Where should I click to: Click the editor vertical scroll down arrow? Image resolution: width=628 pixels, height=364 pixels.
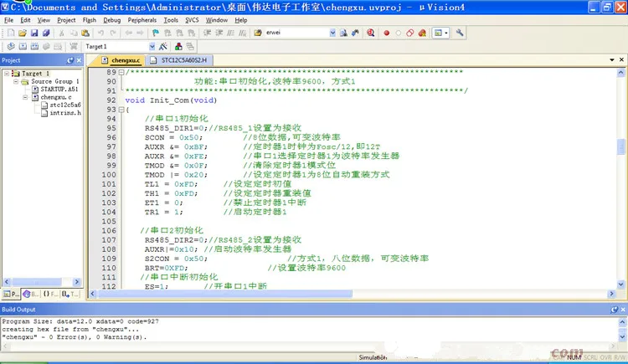620,285
